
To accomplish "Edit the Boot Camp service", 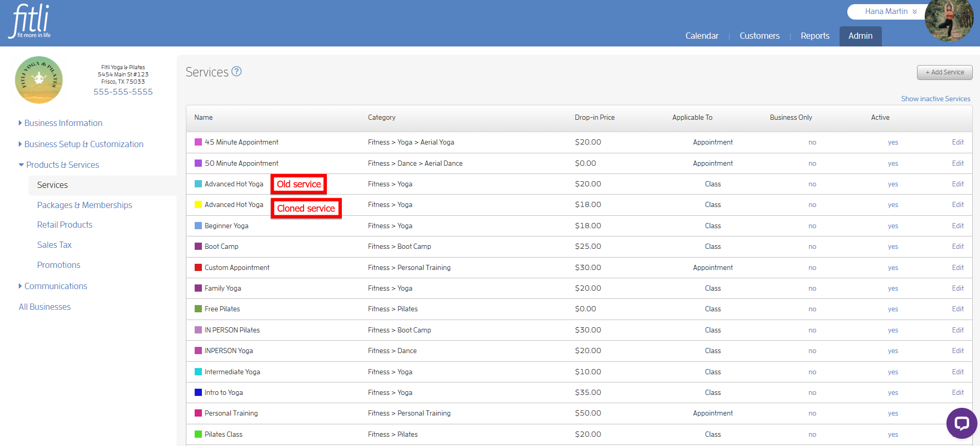I will [x=958, y=246].
